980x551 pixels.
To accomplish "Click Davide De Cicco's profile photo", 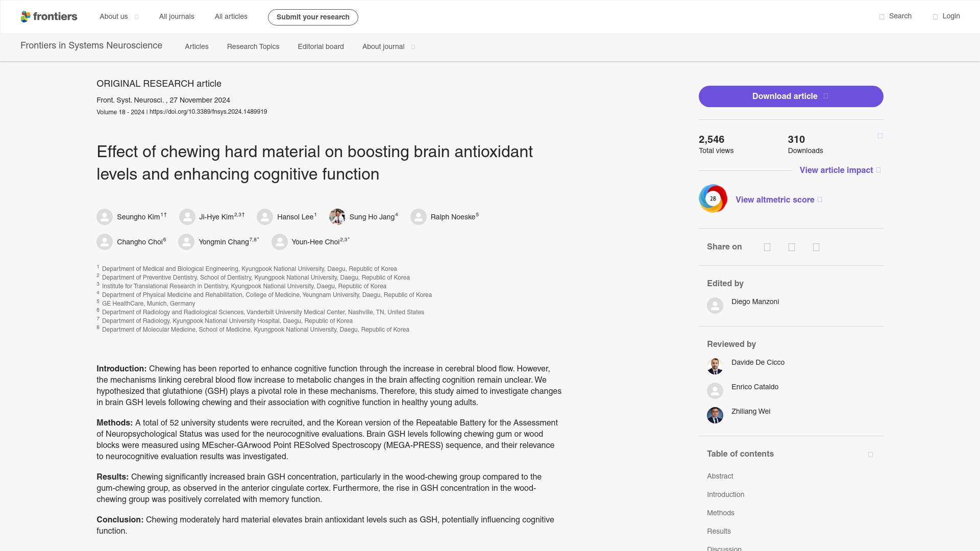I will (715, 366).
